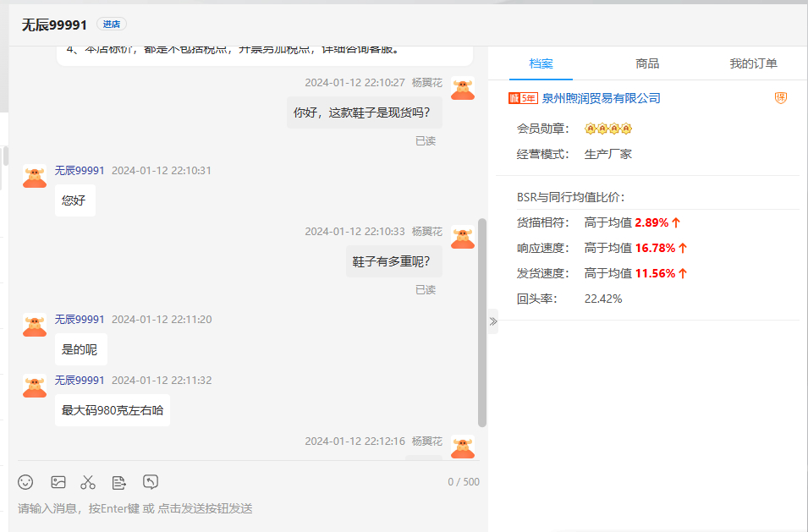This screenshot has width=808, height=532.
Task: Open the chat history icon
Action: click(151, 482)
